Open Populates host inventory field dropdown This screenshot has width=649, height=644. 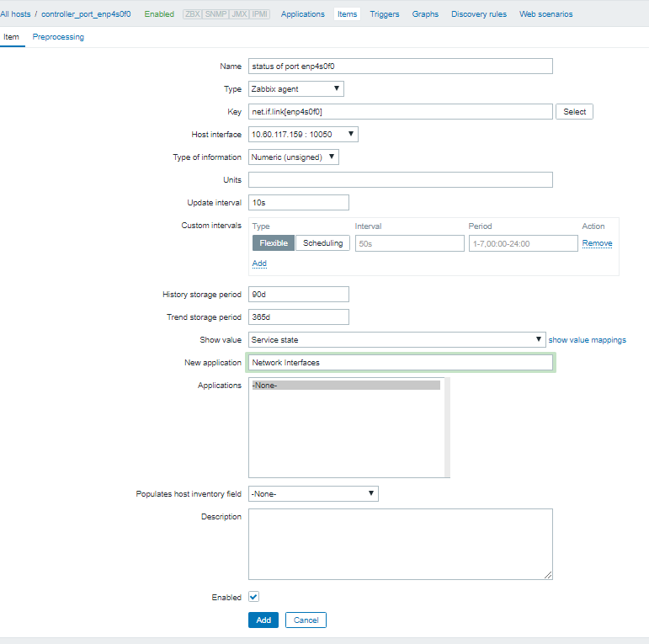click(x=312, y=494)
